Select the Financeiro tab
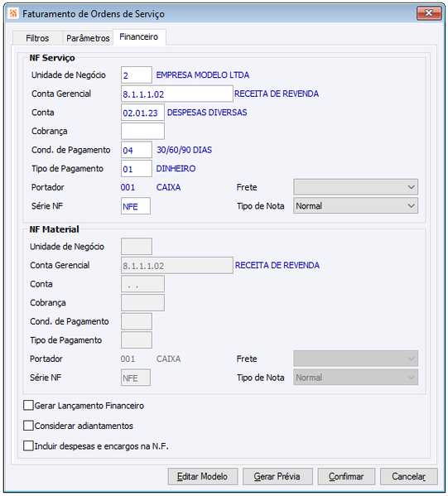Viewport: 448px width, 496px height. click(x=139, y=37)
